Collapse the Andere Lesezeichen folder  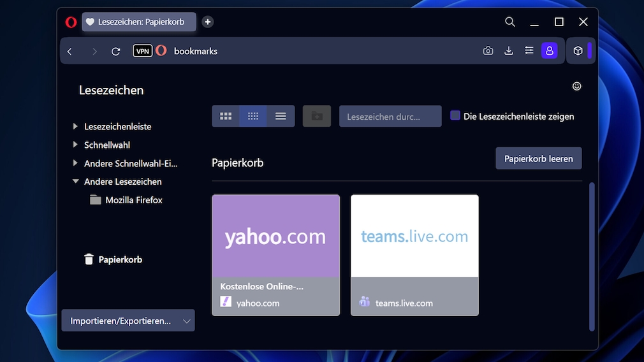click(x=75, y=182)
